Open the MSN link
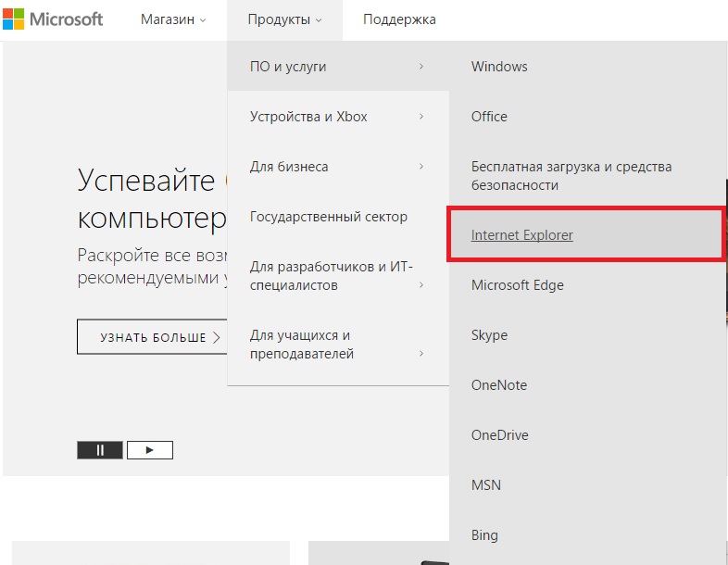728x565 pixels. 485,485
